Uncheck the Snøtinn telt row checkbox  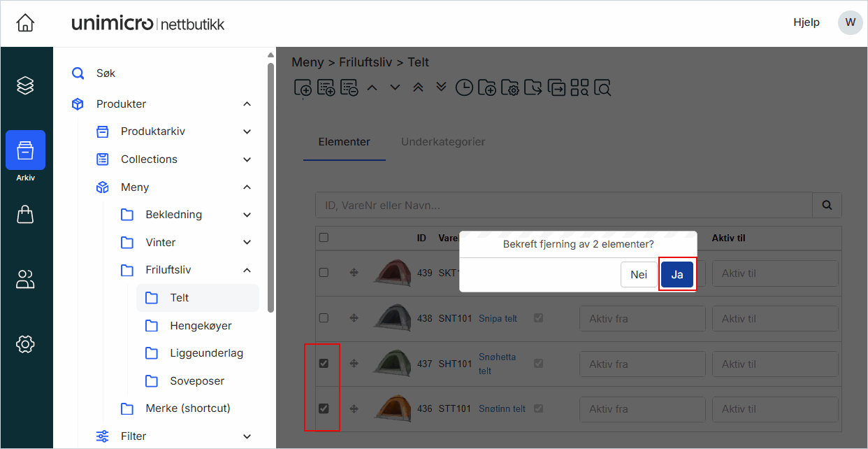[x=324, y=408]
